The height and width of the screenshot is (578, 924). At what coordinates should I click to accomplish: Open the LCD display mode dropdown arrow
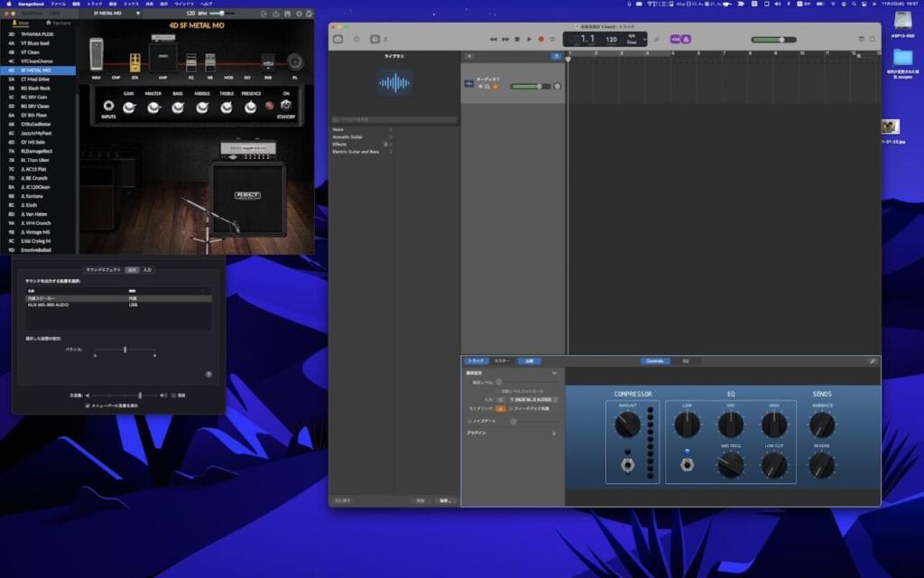pyautogui.click(x=644, y=40)
